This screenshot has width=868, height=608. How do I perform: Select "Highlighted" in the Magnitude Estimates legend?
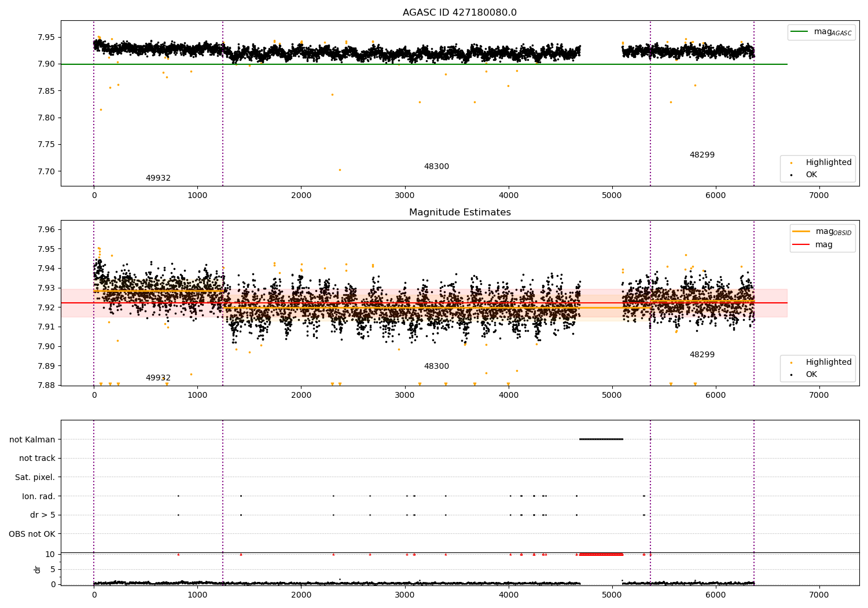(x=829, y=362)
